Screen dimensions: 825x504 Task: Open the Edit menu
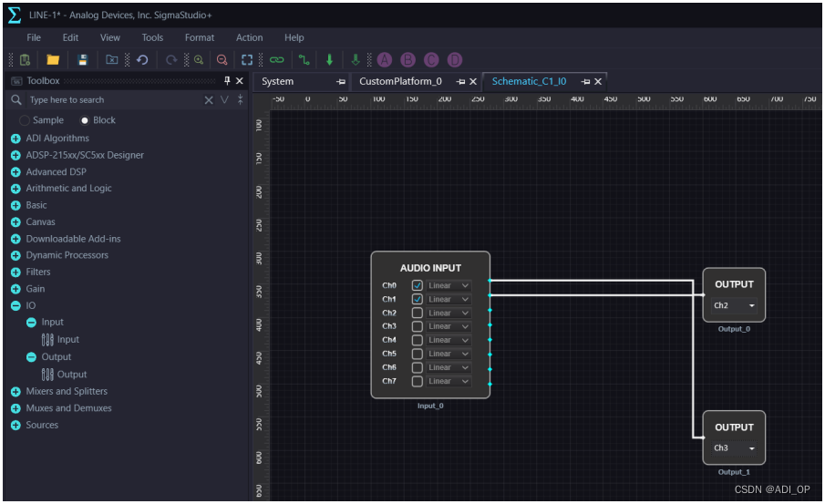(70, 38)
